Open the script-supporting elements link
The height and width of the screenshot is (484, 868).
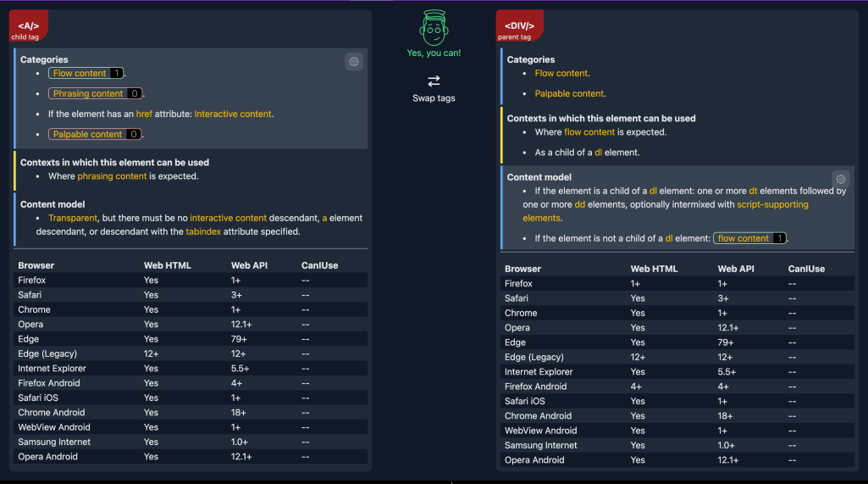[x=772, y=204]
